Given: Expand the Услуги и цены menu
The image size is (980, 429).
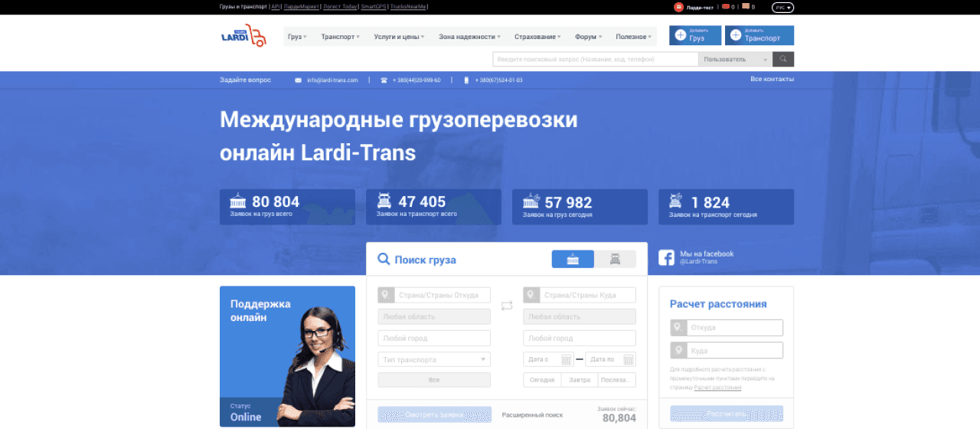Looking at the screenshot, I should click(x=400, y=36).
